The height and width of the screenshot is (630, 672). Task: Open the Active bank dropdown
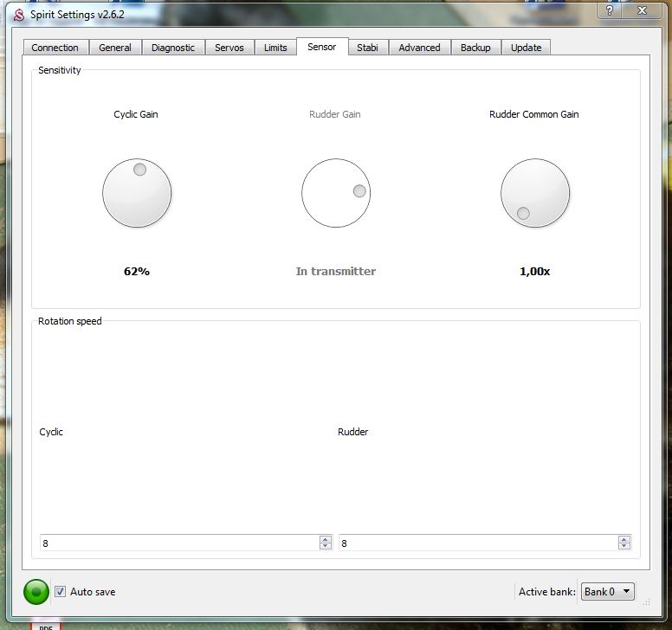pyautogui.click(x=608, y=592)
